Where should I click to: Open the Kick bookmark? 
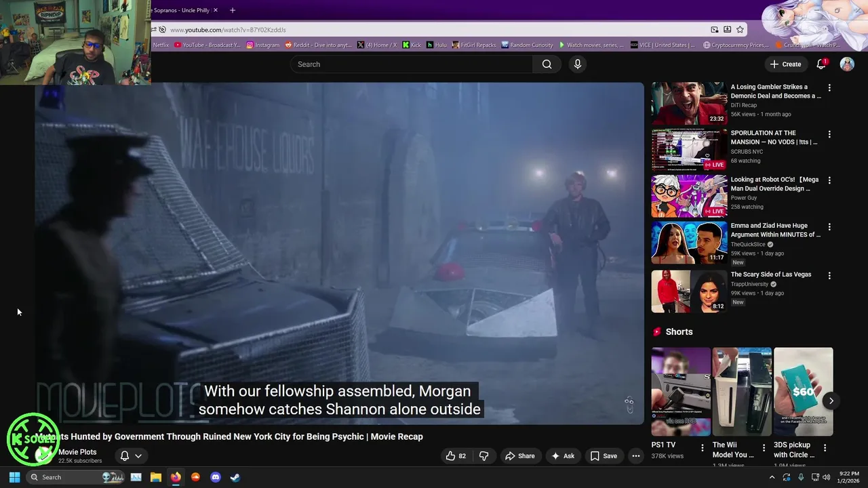(412, 45)
